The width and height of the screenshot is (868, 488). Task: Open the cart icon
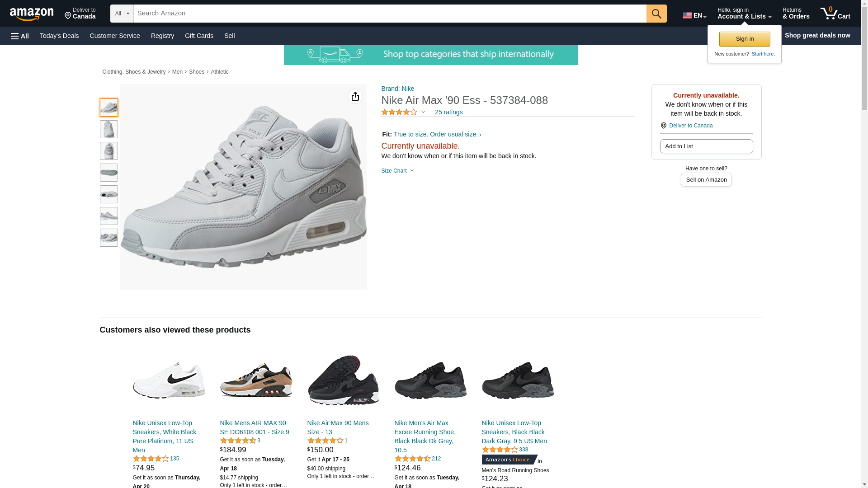tap(835, 14)
